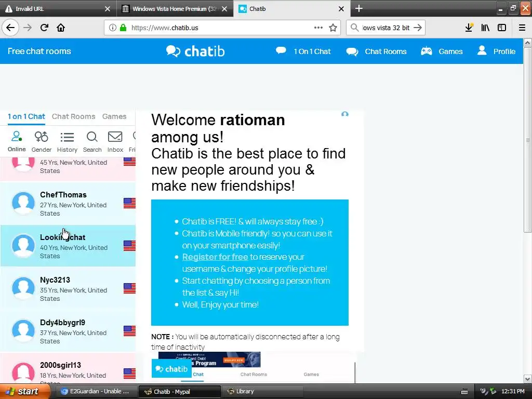Open page actions three-dot menu in address bar

click(x=318, y=28)
